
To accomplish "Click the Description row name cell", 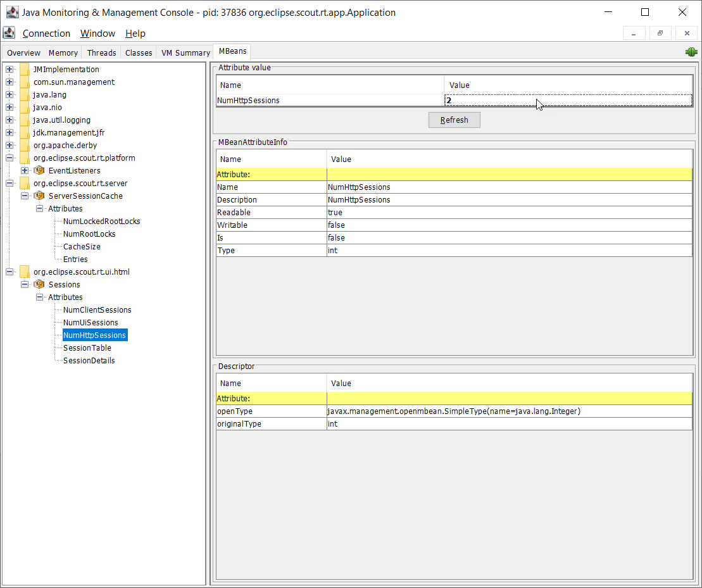I will click(272, 200).
